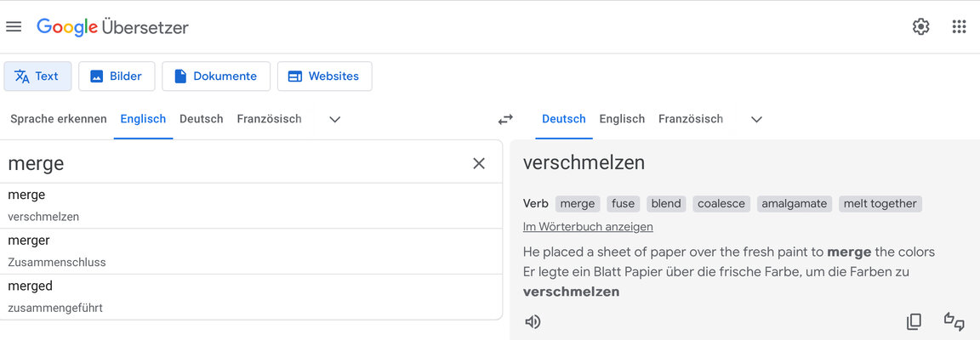Open Im Wörterbuch anzeigen link
Viewport: 980px width, 340px height.
588,227
